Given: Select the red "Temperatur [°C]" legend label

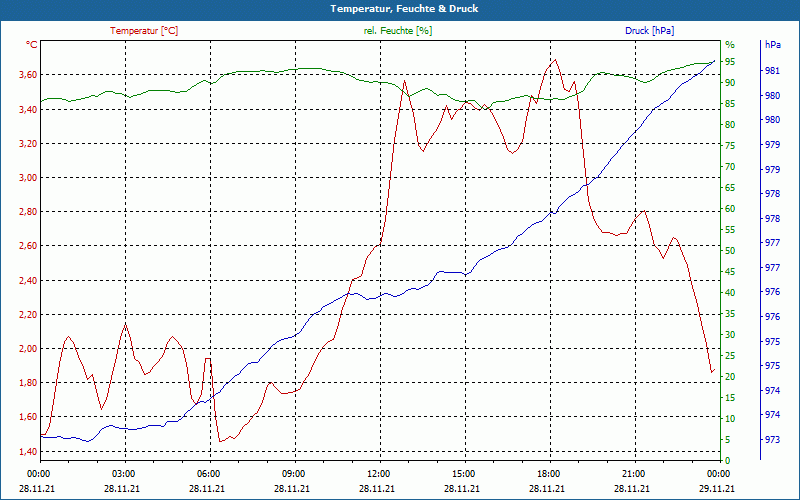Looking at the screenshot, I should click(144, 31).
